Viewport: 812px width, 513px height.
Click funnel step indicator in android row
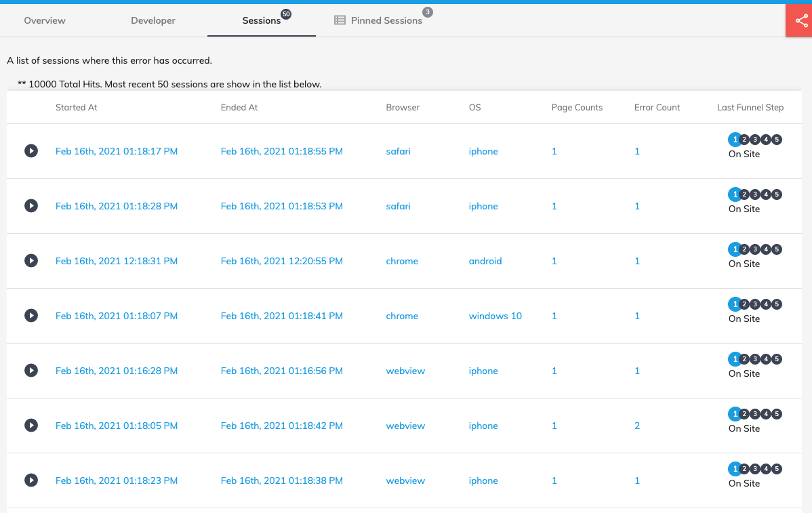755,249
